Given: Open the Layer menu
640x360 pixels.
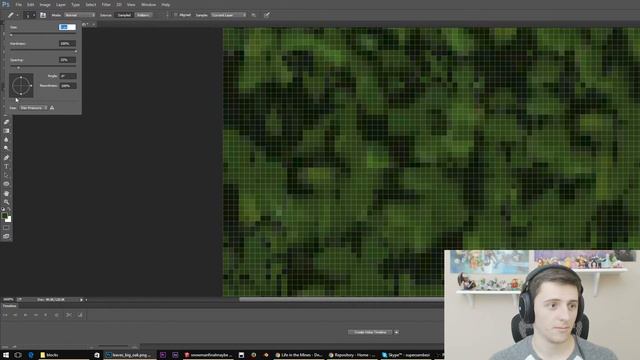Looking at the screenshot, I should click(x=61, y=5).
